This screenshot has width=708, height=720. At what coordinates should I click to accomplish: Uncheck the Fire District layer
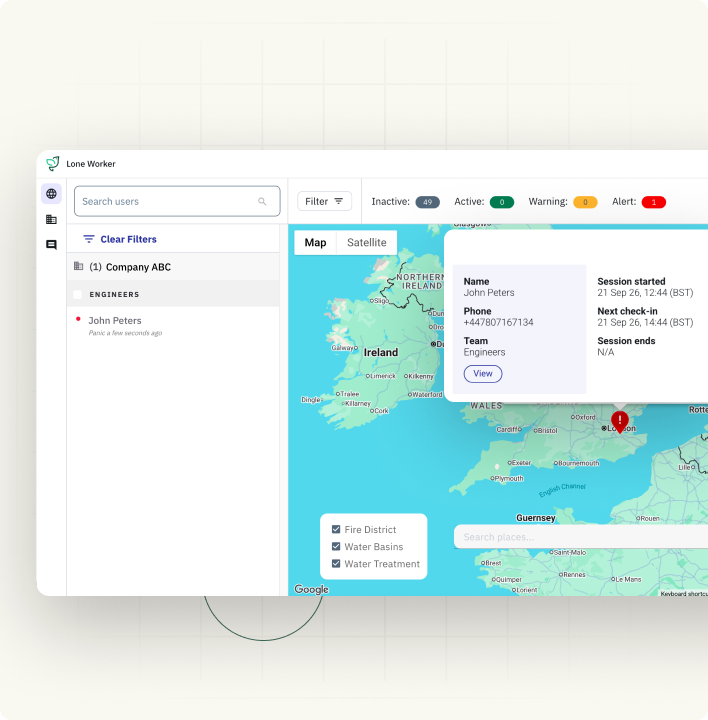(336, 529)
